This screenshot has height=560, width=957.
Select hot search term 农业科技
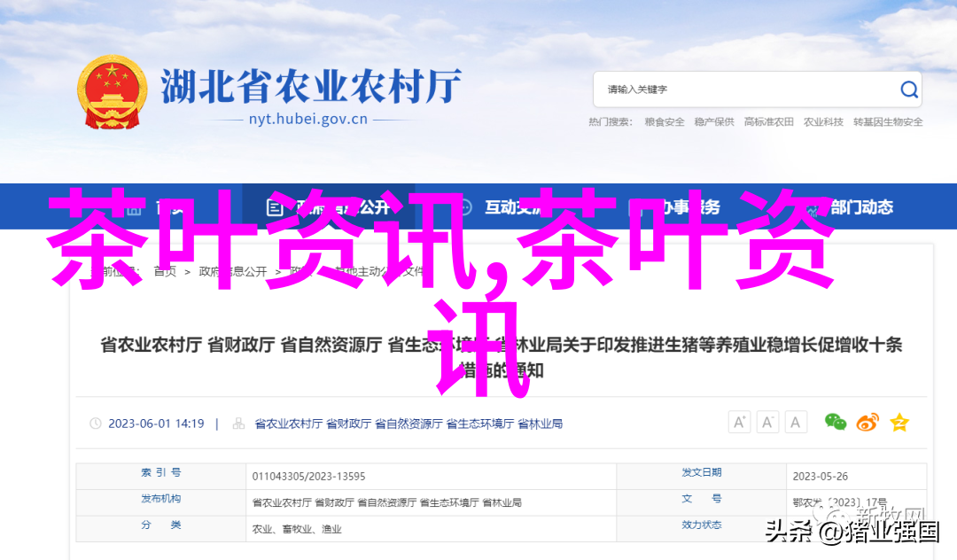pyautogui.click(x=823, y=122)
